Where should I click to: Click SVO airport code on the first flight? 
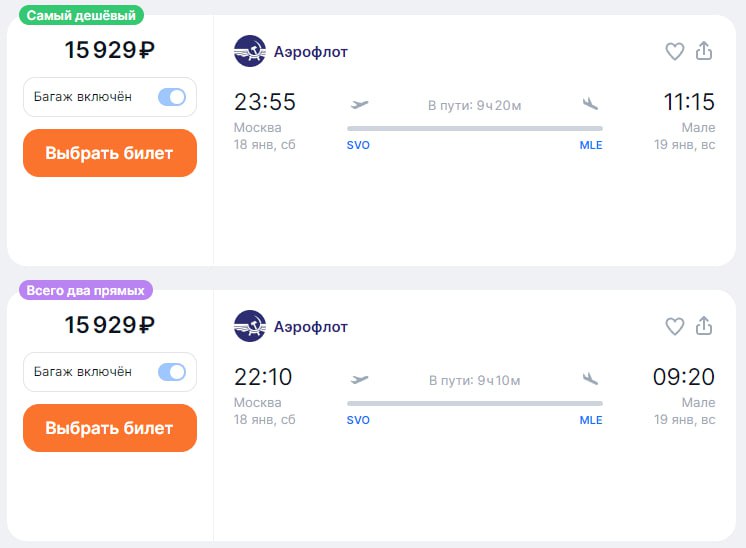tap(358, 145)
